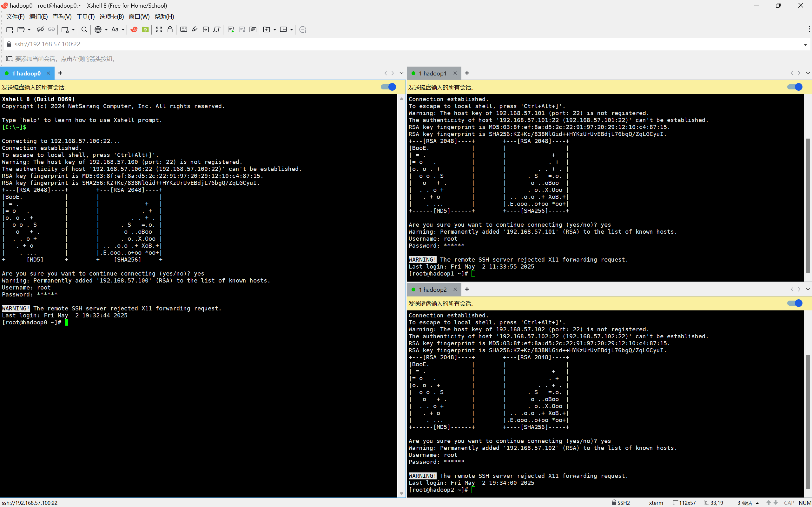Toggle send-to-all-sessions switch in hadoop0 pane
The height and width of the screenshot is (507, 812).
pyautogui.click(x=389, y=87)
